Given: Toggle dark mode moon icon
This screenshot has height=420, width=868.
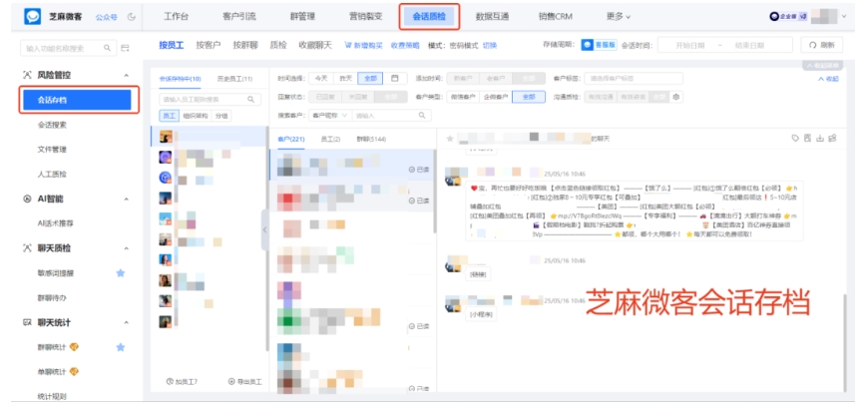Looking at the screenshot, I should [x=131, y=17].
